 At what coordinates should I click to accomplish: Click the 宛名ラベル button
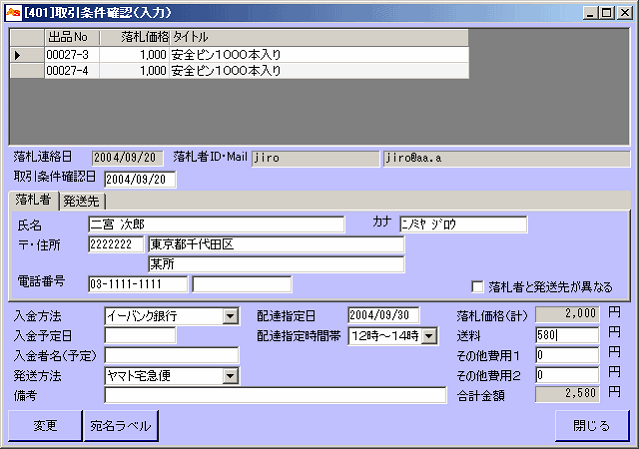[x=121, y=425]
